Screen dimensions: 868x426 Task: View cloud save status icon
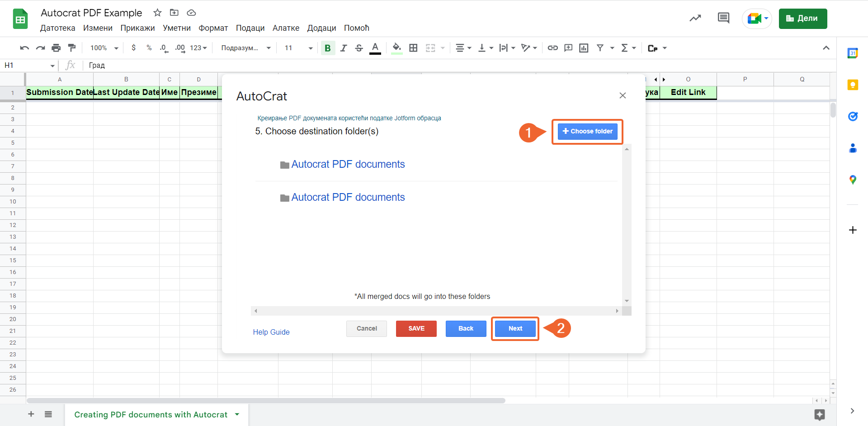(191, 13)
